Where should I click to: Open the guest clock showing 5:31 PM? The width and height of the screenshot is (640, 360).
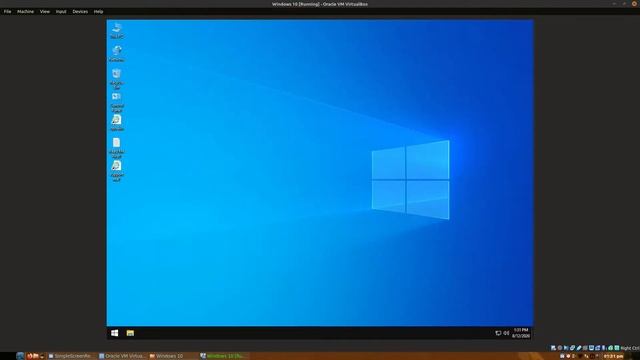[x=521, y=333]
